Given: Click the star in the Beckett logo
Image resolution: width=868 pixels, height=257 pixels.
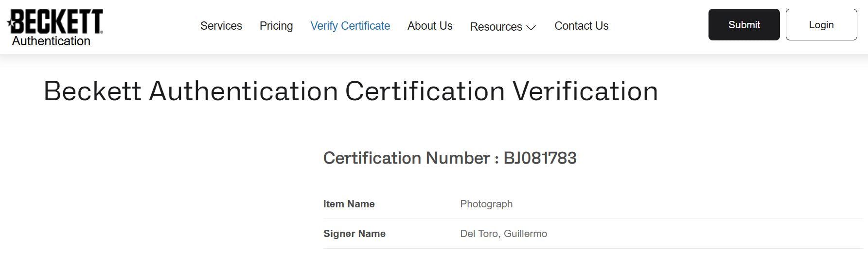Looking at the screenshot, I should pyautogui.click(x=10, y=23).
